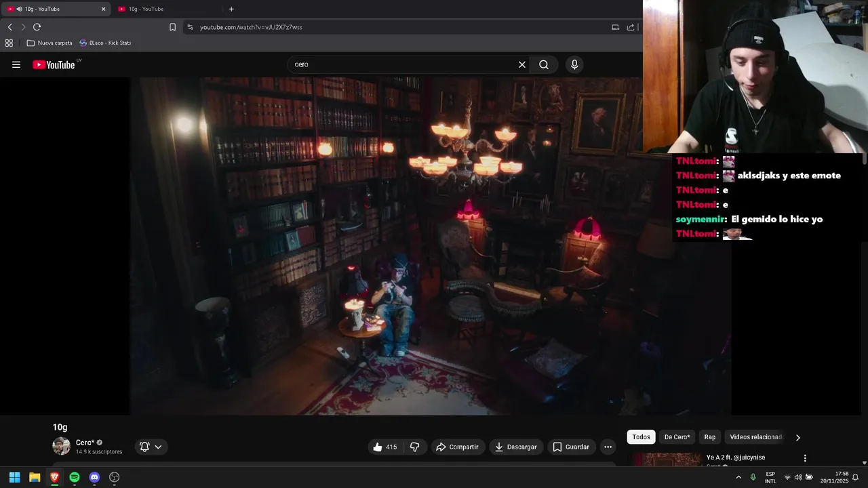Open the volume speaker tray icon
The height and width of the screenshot is (488, 868).
[x=798, y=477]
